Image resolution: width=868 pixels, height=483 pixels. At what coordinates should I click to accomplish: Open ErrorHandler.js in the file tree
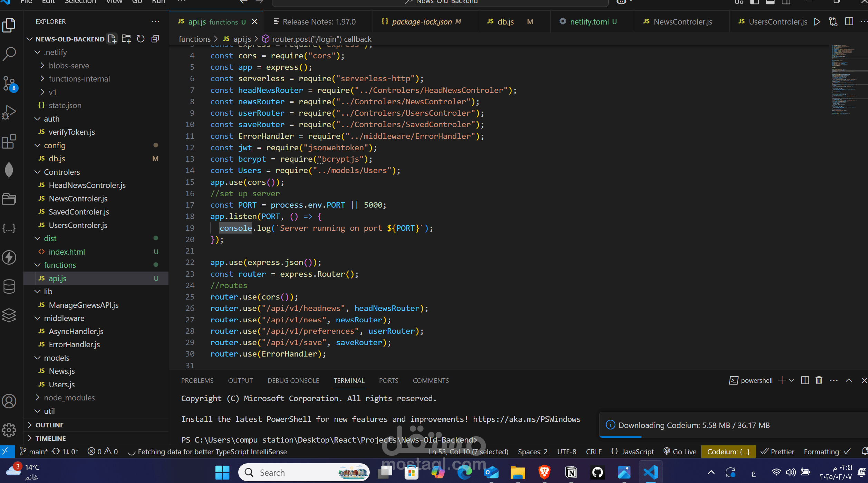pyautogui.click(x=74, y=344)
